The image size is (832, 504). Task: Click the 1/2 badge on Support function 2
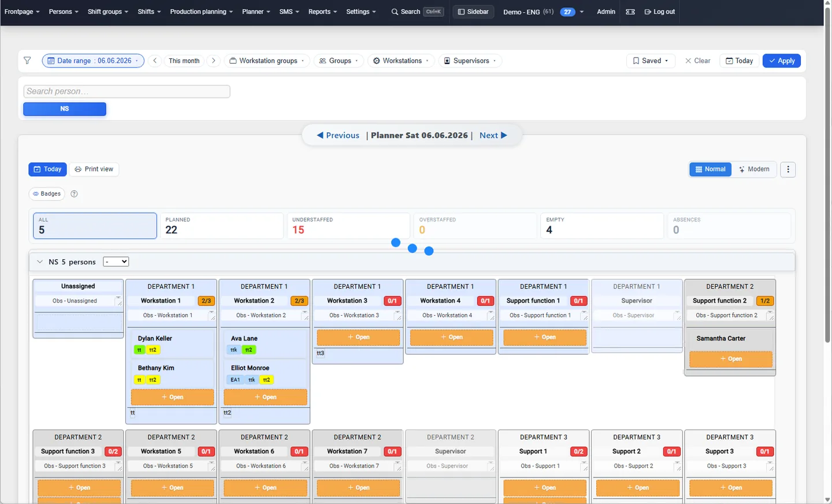pos(765,301)
